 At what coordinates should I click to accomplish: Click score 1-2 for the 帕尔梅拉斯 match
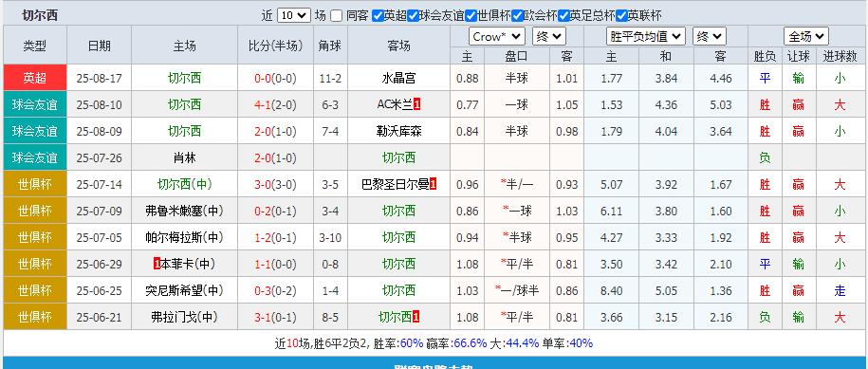click(x=263, y=238)
